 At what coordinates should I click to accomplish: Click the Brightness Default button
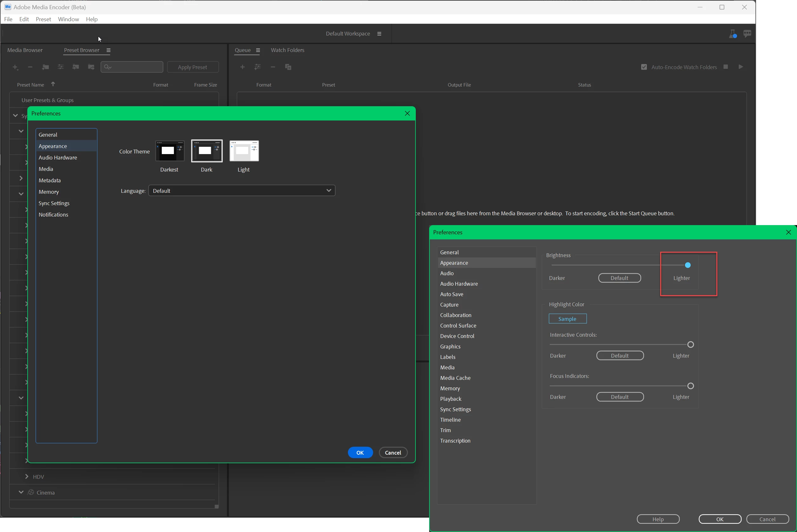point(619,278)
